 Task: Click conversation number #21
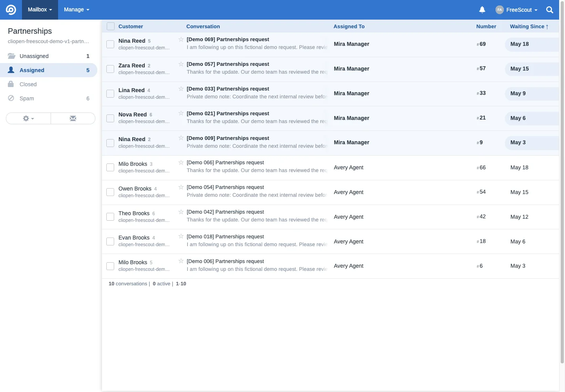[481, 118]
